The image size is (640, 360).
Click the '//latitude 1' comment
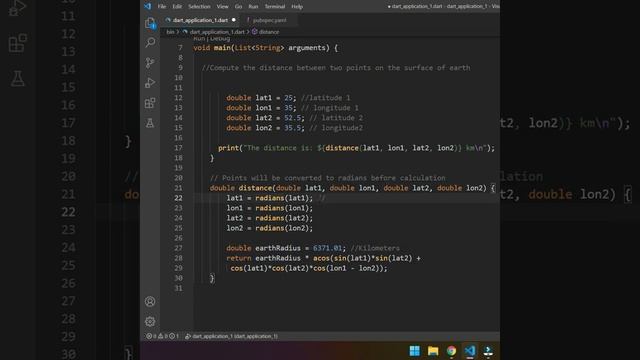coord(326,98)
